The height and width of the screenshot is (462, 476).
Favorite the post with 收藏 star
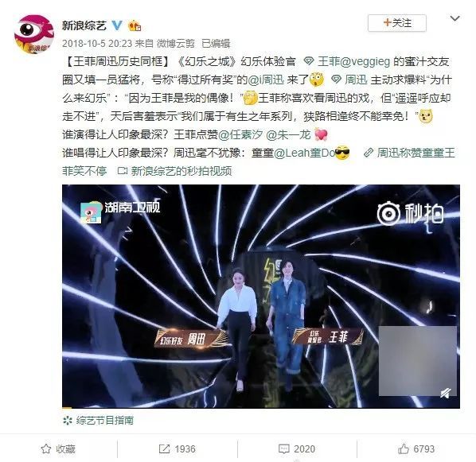58,449
